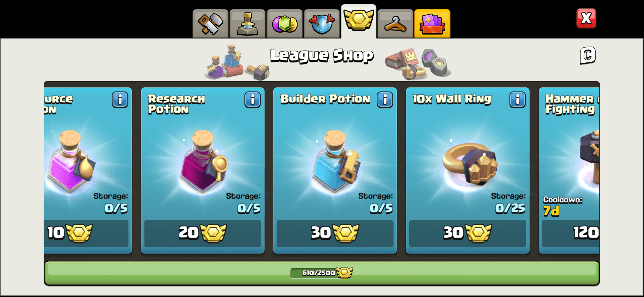Click the 610/2500 medal progress bar
This screenshot has height=297, width=644.
pos(322,273)
